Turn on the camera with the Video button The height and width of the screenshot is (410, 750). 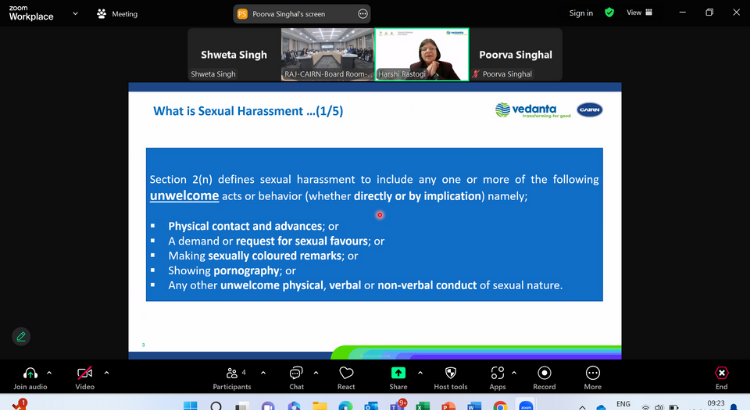(x=85, y=373)
